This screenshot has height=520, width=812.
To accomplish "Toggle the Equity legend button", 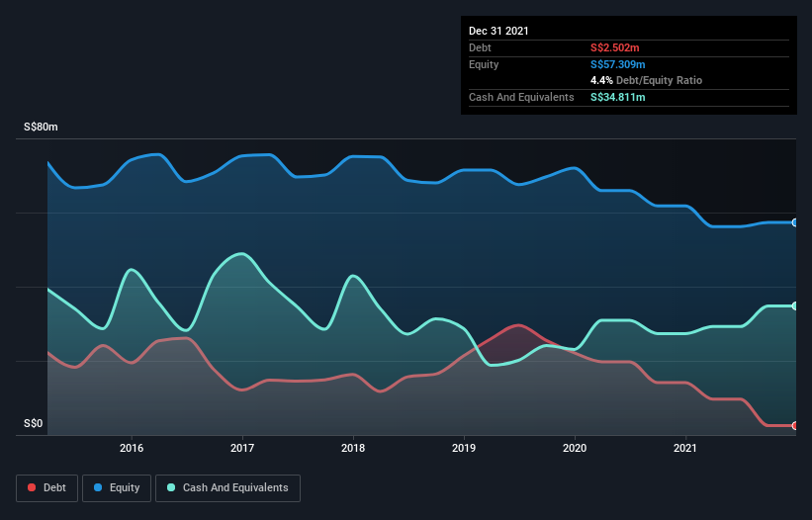I will point(117,488).
